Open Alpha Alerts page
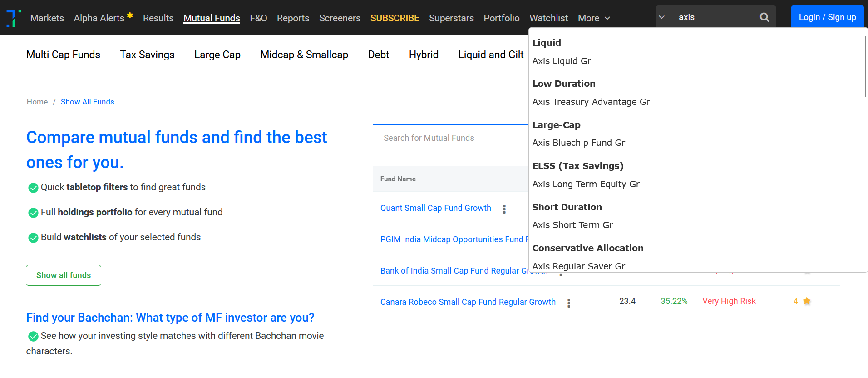Screen dimensions: 868x378 pos(99,18)
